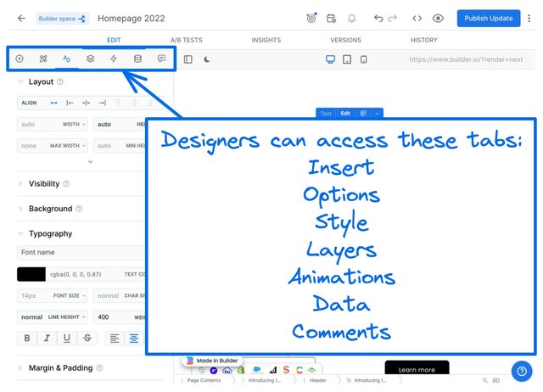This screenshot has height=392, width=543.
Task: Toggle bold formatting
Action: coord(27,339)
